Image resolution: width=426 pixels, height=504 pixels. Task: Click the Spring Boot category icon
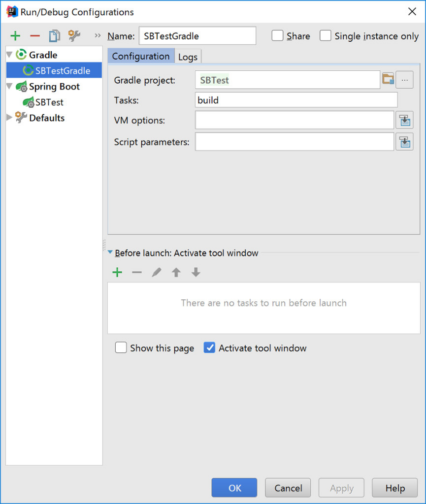[22, 87]
